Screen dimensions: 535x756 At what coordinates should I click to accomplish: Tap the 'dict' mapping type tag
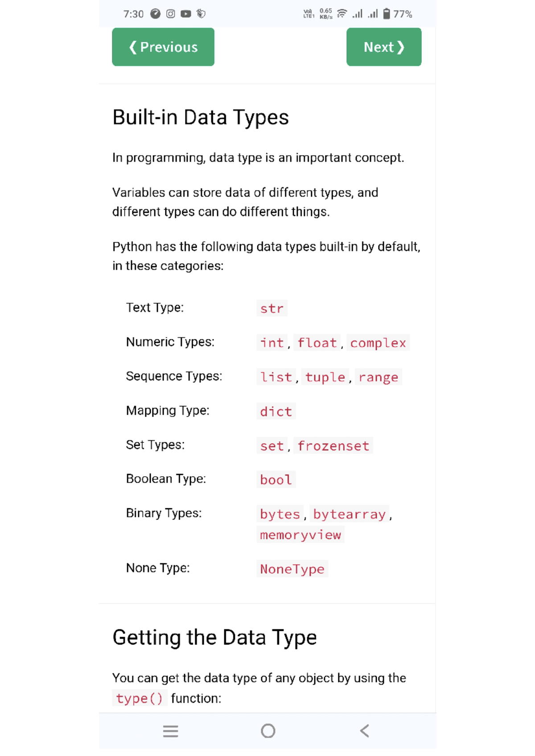[276, 411]
